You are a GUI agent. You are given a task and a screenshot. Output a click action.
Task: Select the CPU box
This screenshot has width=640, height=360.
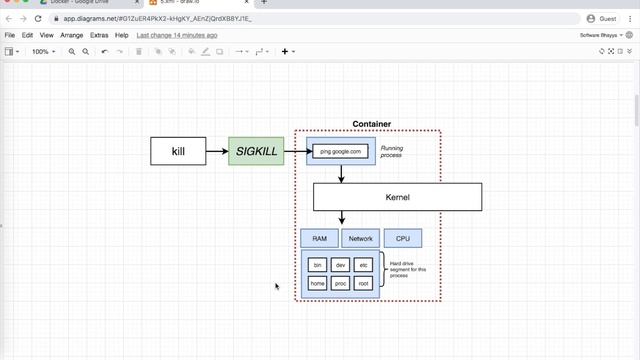pyautogui.click(x=403, y=238)
